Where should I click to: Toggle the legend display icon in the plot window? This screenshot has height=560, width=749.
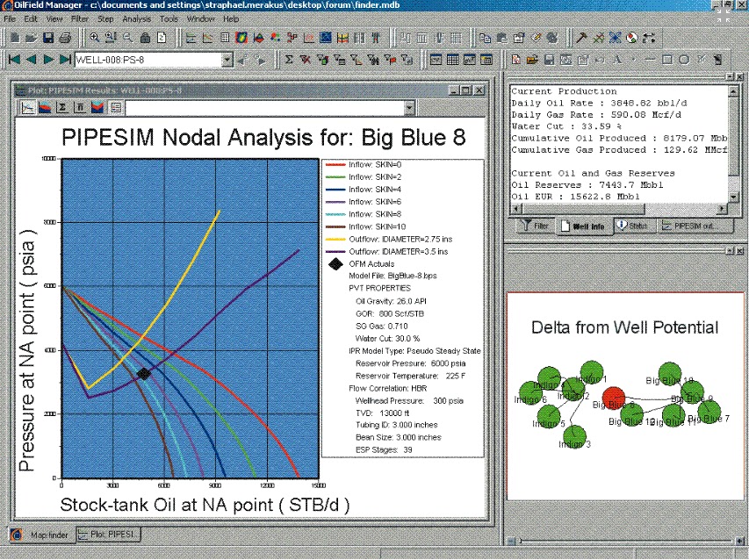115,108
